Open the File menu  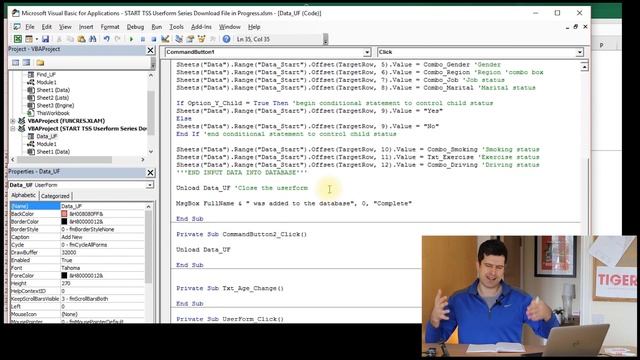(30, 27)
